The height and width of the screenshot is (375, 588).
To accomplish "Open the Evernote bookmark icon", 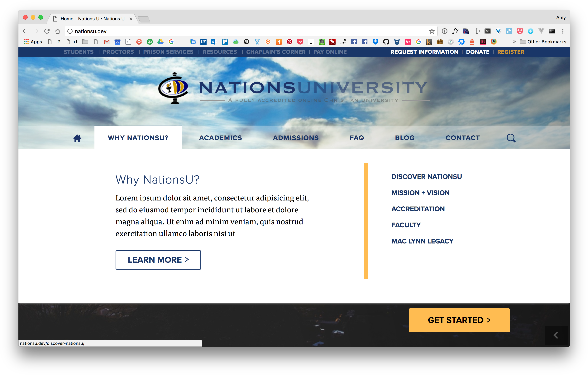I will pos(322,42).
